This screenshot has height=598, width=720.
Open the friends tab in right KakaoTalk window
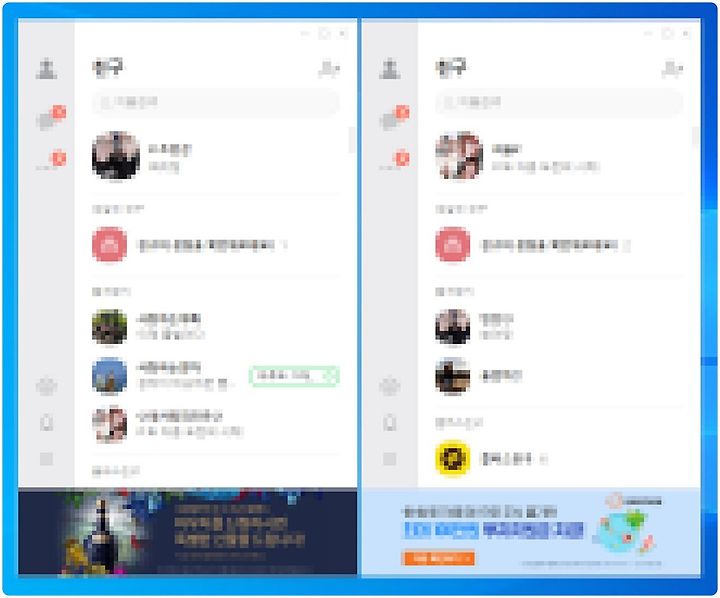point(390,69)
